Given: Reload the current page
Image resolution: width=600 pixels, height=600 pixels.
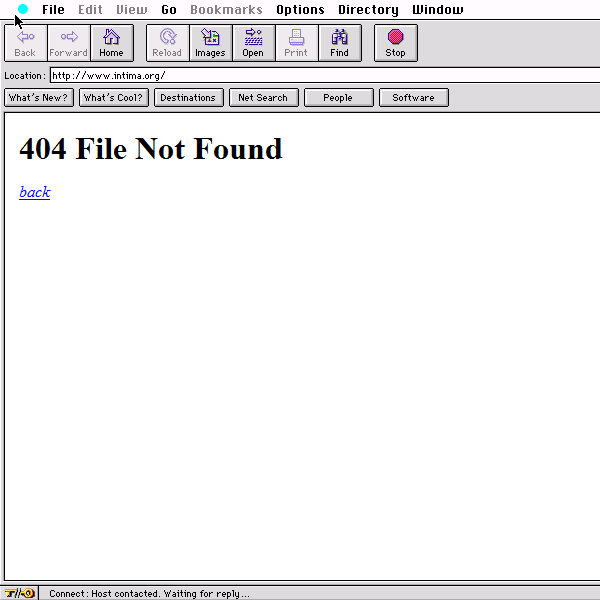Looking at the screenshot, I should coord(167,43).
